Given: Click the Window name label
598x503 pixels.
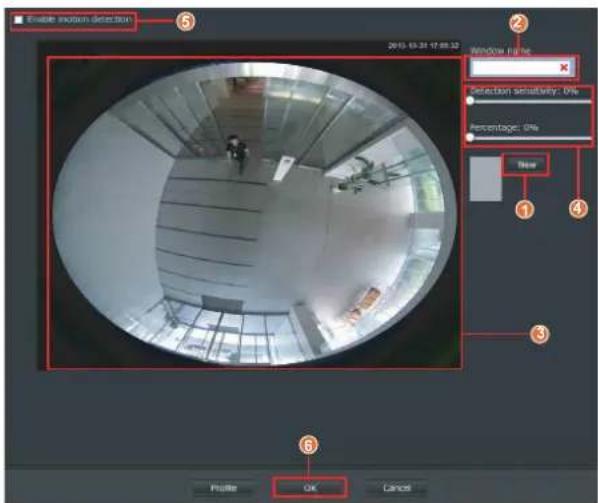Looking at the screenshot, I should coord(500,50).
